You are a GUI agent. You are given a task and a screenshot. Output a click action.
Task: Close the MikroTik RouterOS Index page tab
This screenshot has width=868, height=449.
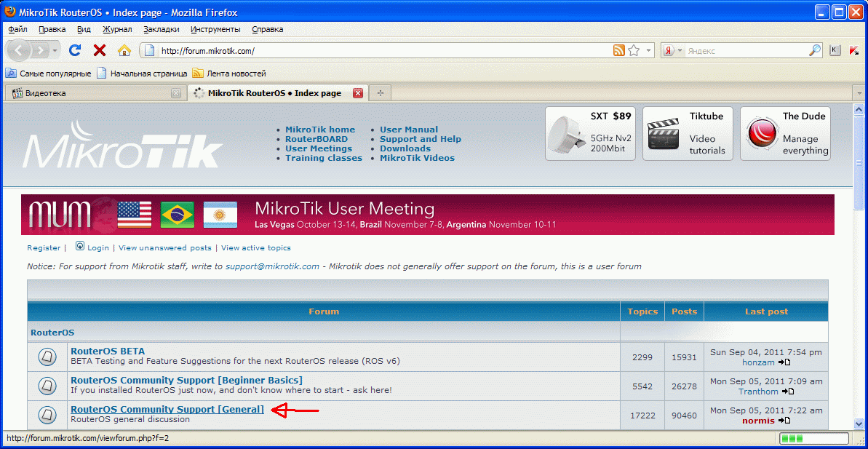[358, 93]
